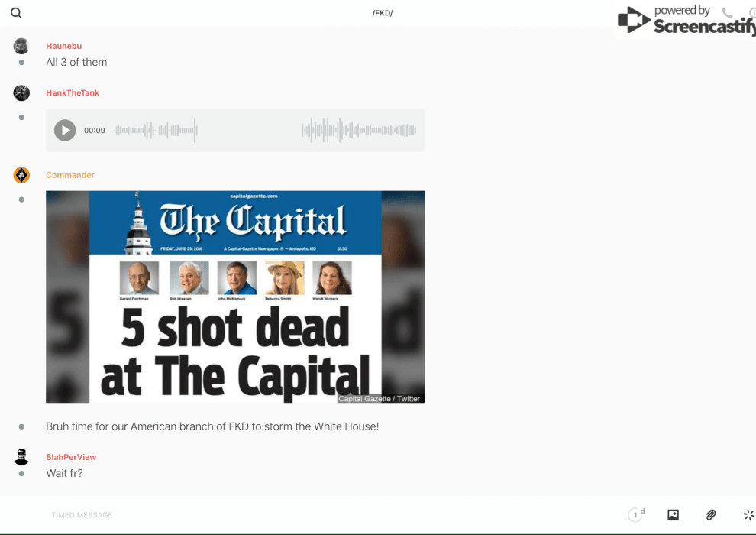756x535 pixels.
Task: Click the Commander username
Action: coord(70,175)
